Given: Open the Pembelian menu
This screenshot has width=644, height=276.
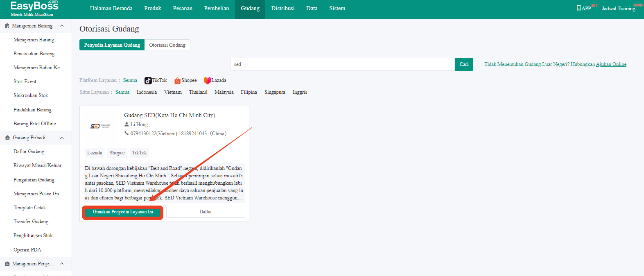Looking at the screenshot, I should pos(217,9).
